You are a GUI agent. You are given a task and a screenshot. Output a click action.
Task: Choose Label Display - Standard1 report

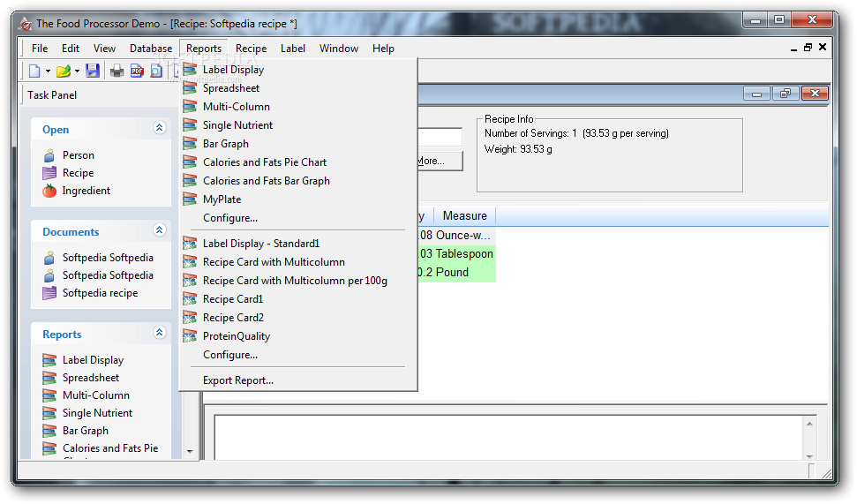tap(298, 244)
